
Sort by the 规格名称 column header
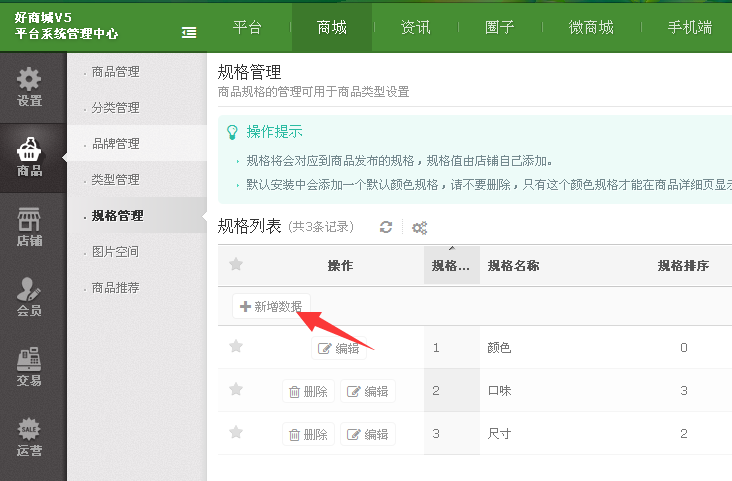point(514,266)
